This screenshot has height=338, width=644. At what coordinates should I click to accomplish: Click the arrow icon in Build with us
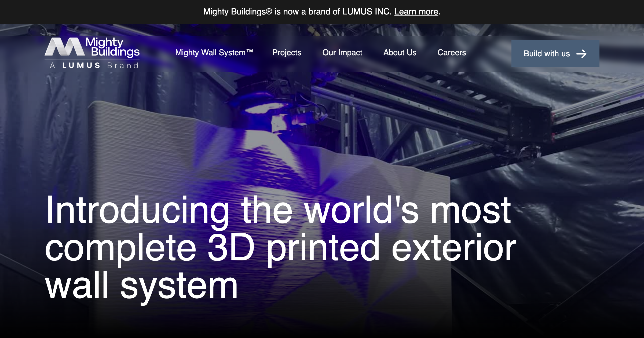click(x=581, y=54)
